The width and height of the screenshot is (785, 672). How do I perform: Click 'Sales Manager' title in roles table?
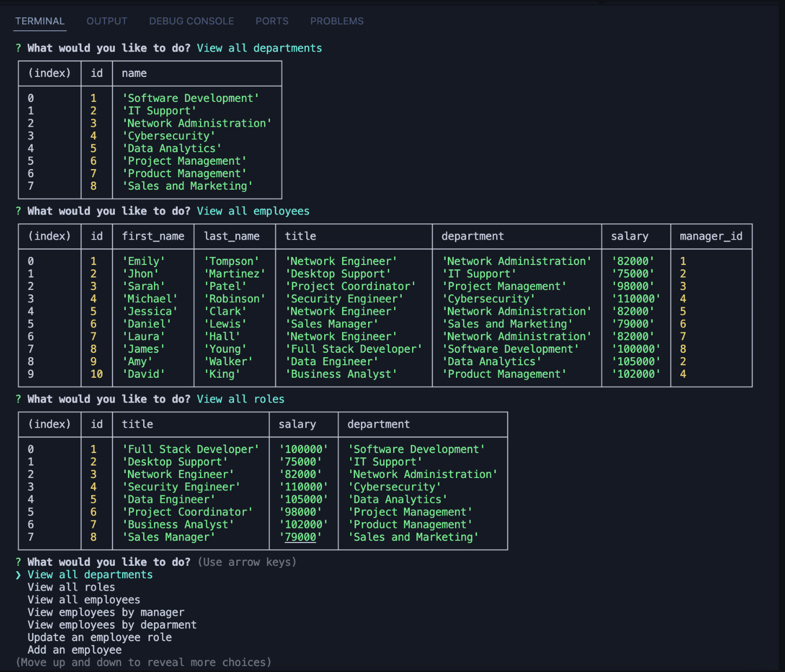168,537
